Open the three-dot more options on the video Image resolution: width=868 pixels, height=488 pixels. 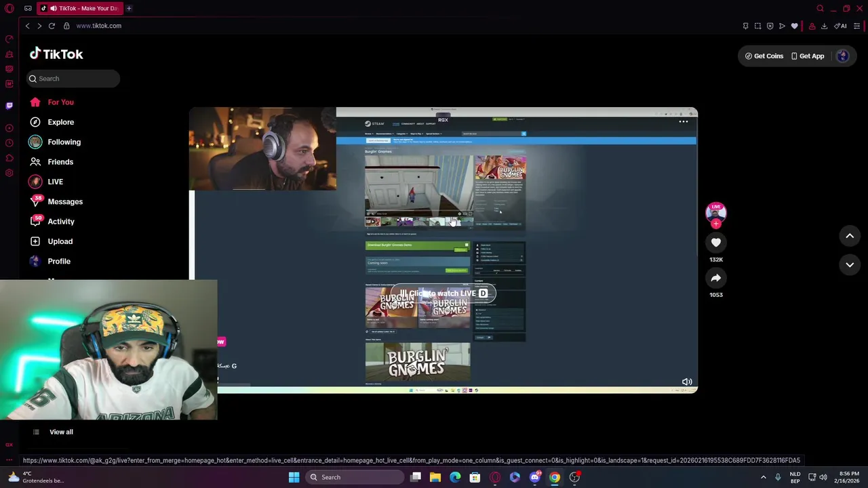point(684,122)
